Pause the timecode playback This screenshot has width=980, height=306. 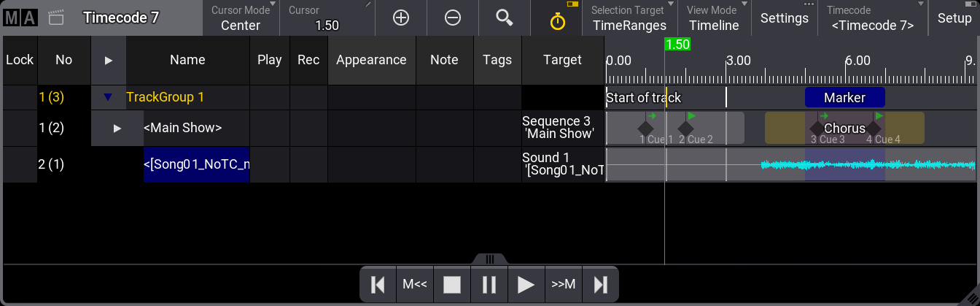tap(489, 285)
